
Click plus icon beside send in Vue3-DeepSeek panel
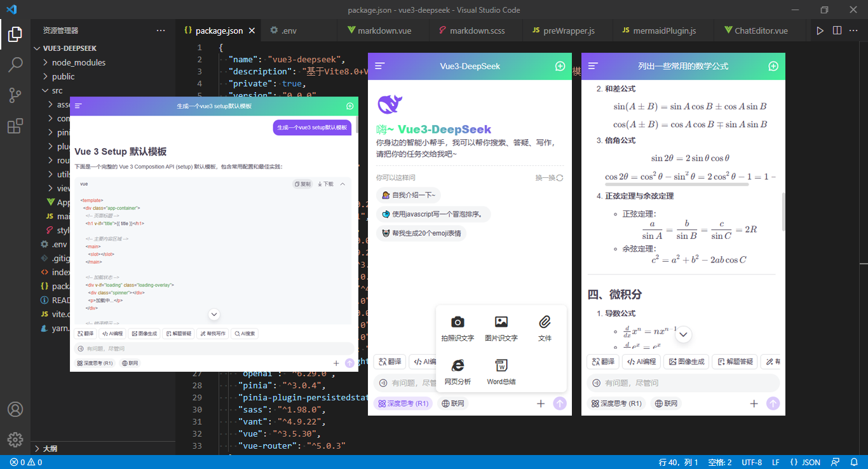(x=541, y=404)
